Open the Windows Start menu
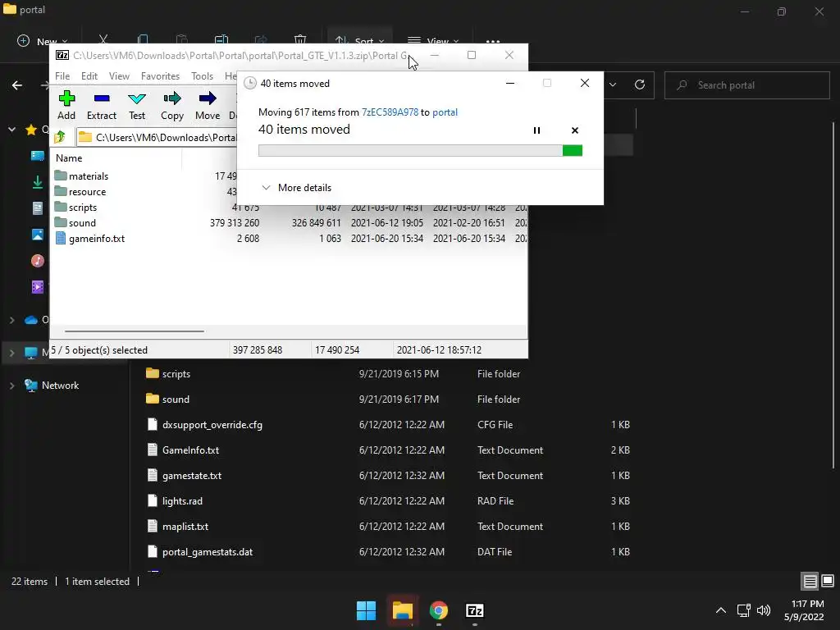This screenshot has height=630, width=840. click(367, 610)
